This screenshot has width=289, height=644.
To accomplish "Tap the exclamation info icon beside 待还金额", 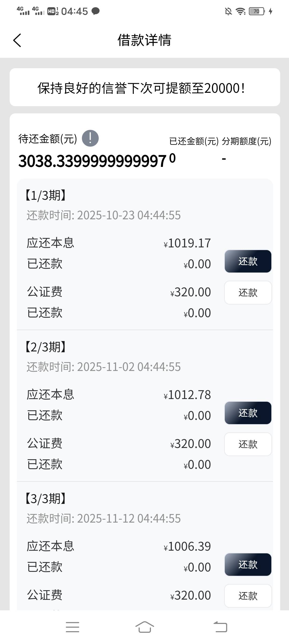I will pyautogui.click(x=90, y=139).
